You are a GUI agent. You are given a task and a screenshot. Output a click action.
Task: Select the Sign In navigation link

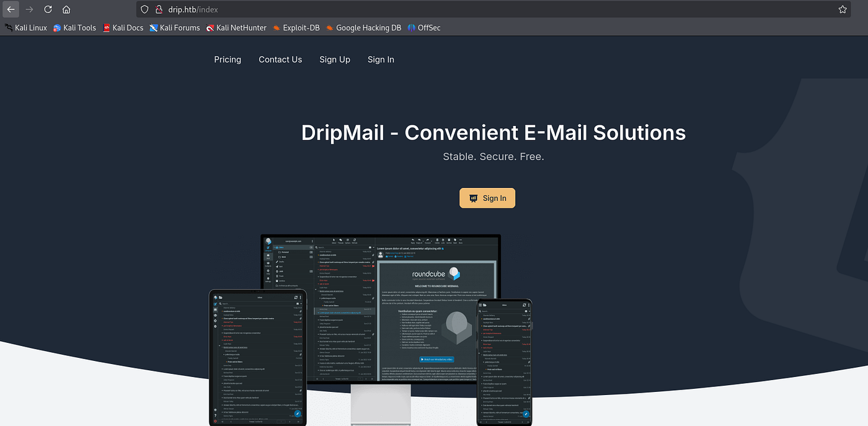tap(380, 60)
